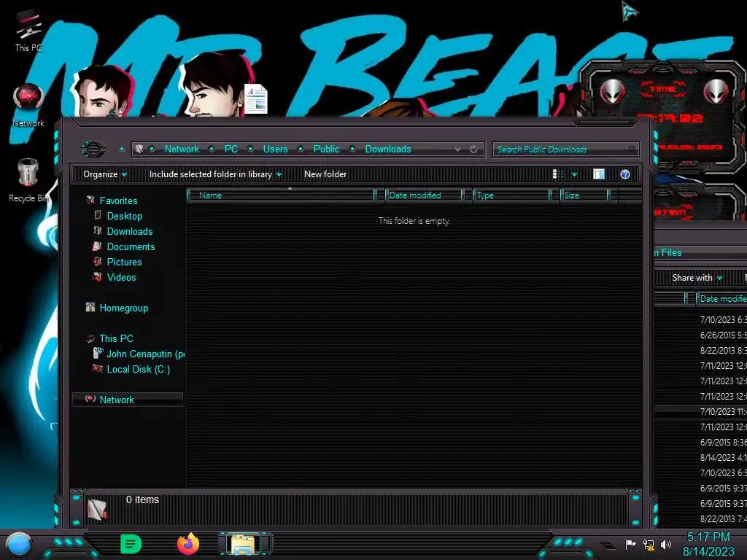Select the 6/26/2015 row in the background window
747x560 pixels.
[700, 335]
